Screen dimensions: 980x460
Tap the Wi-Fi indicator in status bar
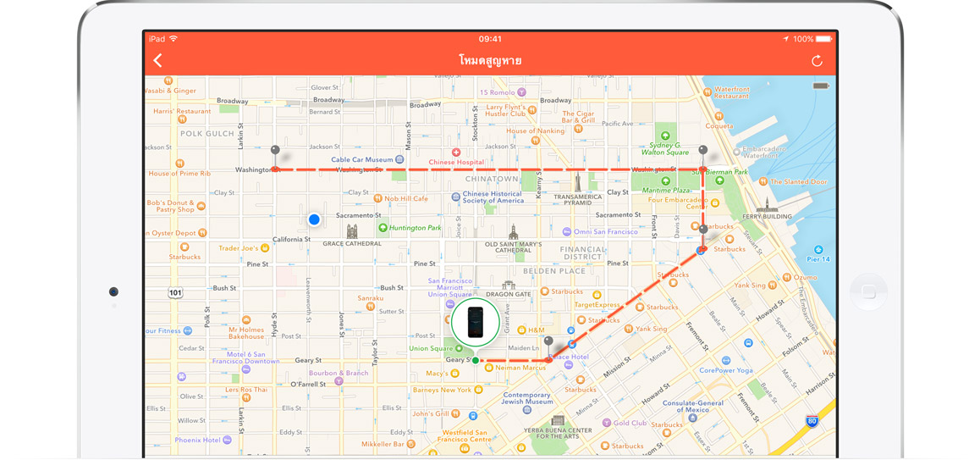(x=173, y=39)
